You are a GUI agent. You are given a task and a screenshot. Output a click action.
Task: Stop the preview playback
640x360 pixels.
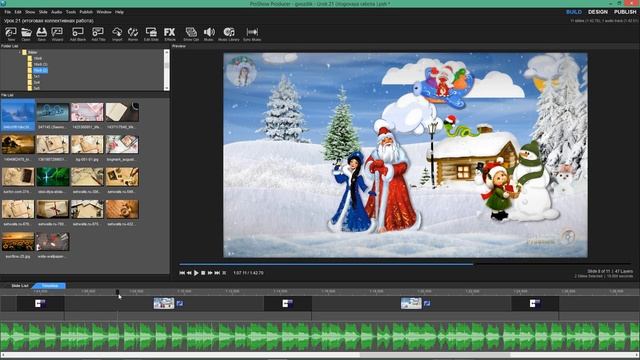(203, 273)
